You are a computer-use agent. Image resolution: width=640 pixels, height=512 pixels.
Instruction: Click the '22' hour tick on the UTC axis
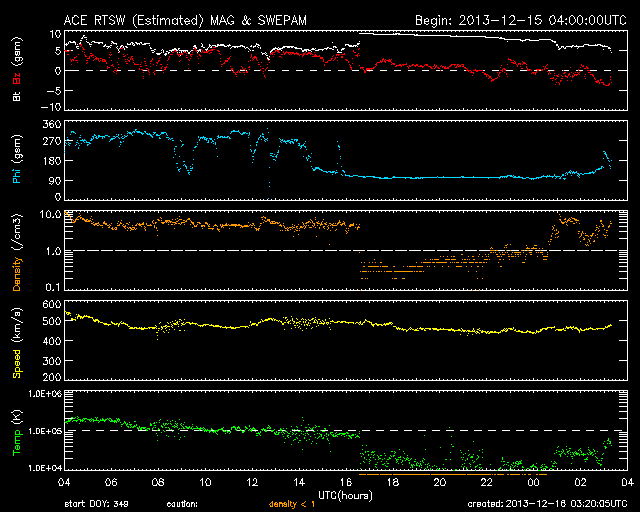click(487, 482)
